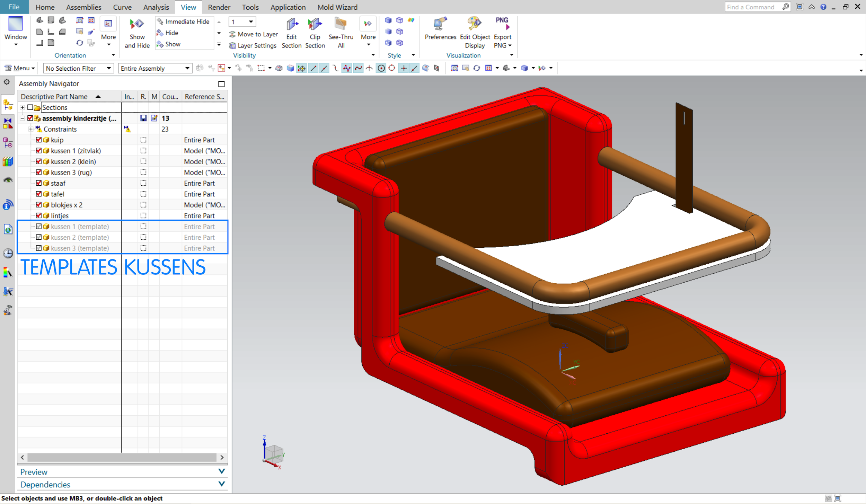Toggle visibility of blokjes x 2 part
Screen dimensions: 866x504
[38, 205]
